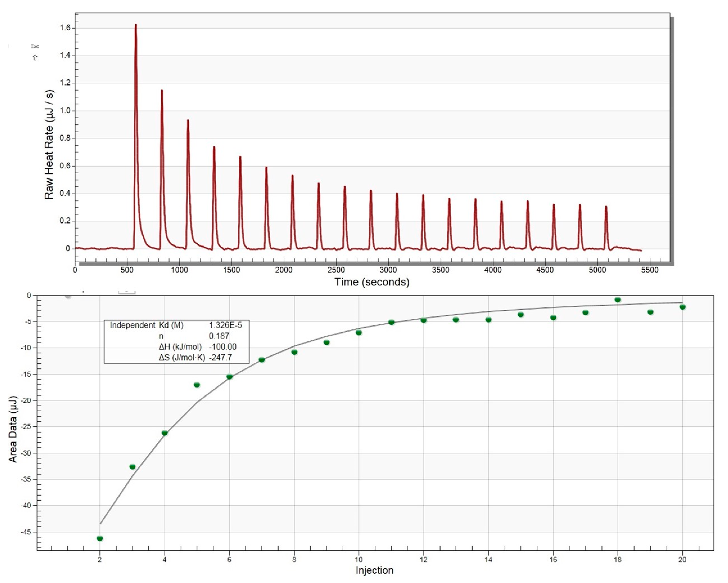The width and height of the screenshot is (728, 583).
Task: Click the Kd value '1.326E-5'
Action: pos(226,325)
